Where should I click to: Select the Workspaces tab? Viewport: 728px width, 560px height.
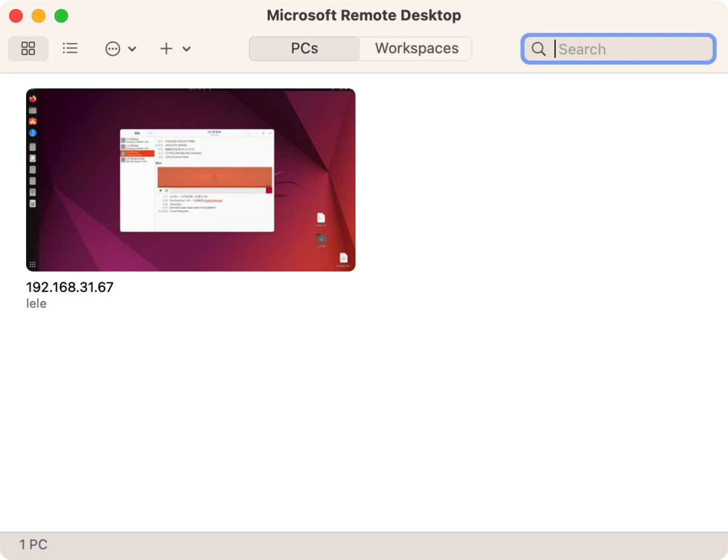(417, 49)
